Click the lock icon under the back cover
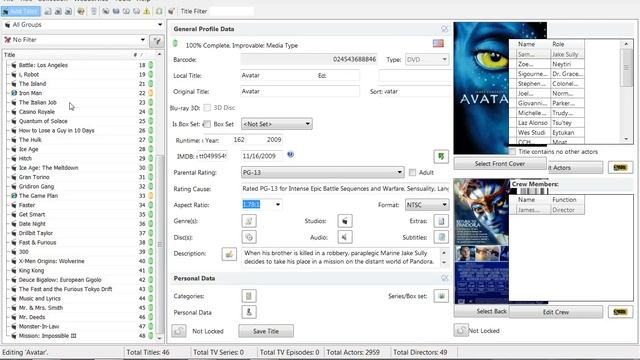 coord(461,330)
